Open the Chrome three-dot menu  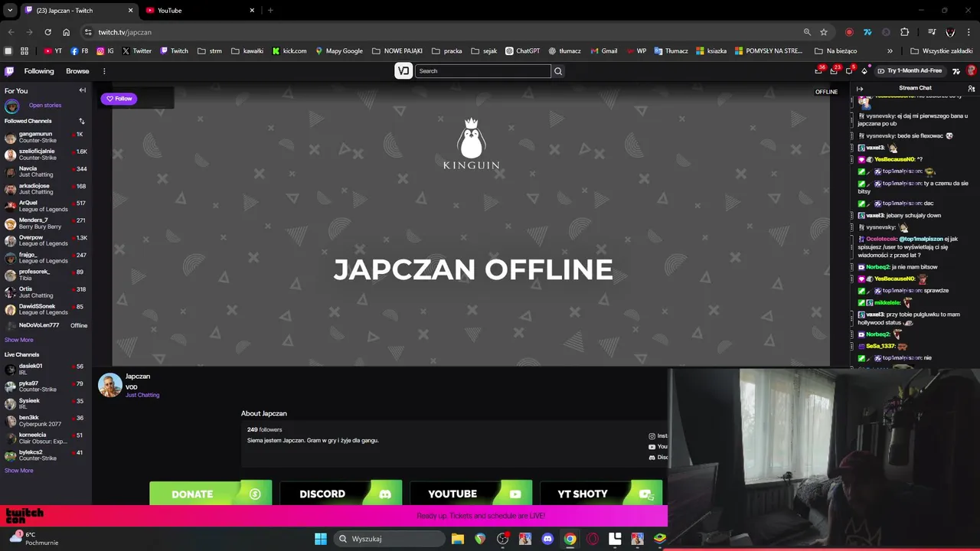(969, 32)
